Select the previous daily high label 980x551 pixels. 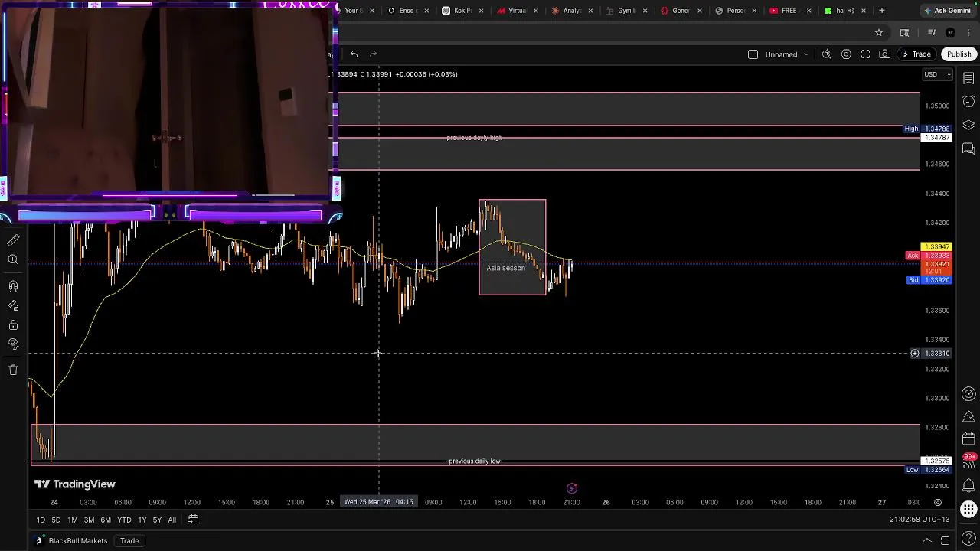click(x=475, y=138)
